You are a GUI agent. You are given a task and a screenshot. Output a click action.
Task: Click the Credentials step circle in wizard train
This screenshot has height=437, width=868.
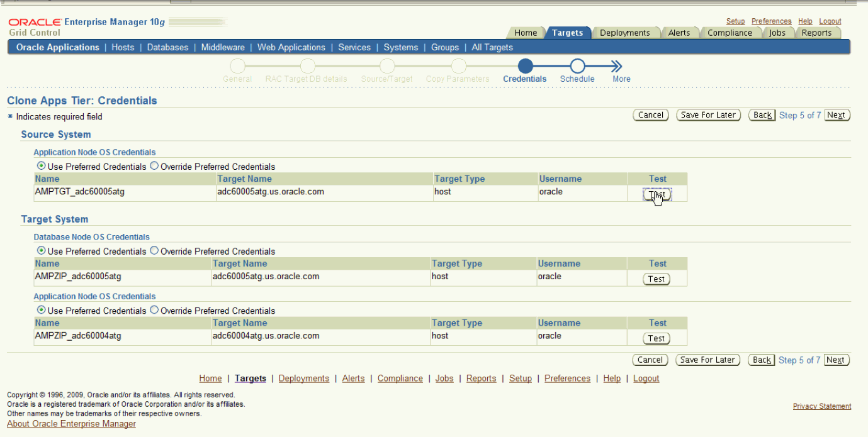point(526,66)
